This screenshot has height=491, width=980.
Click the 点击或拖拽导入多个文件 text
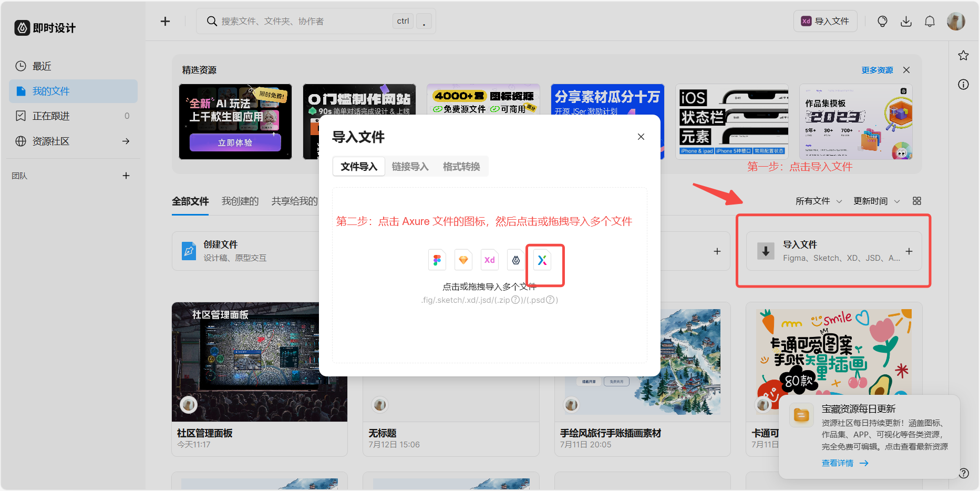click(489, 287)
